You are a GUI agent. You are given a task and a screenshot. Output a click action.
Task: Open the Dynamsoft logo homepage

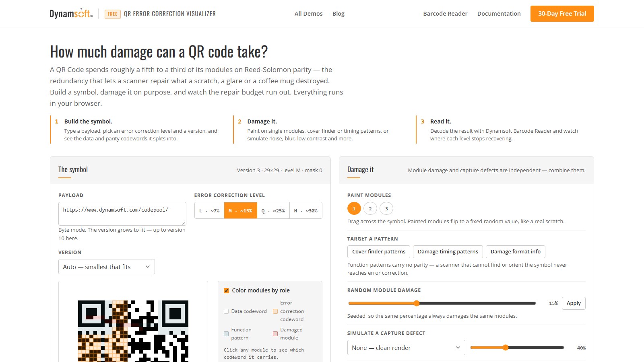[71, 14]
